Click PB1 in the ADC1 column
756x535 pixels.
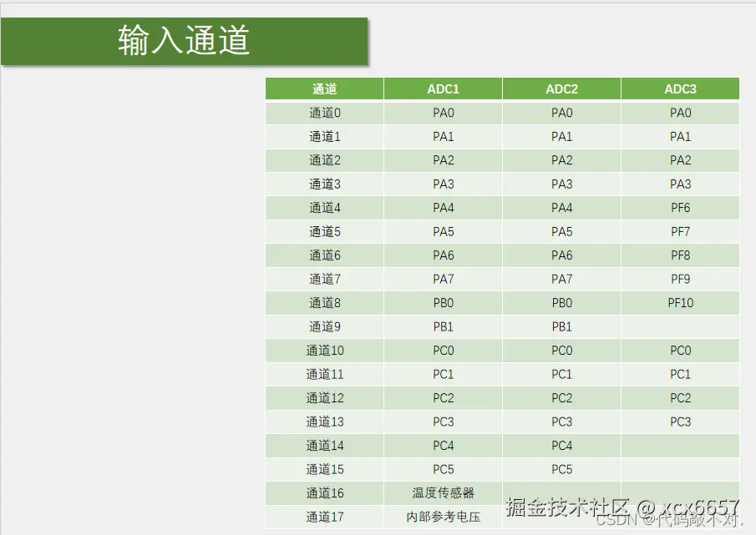[x=443, y=327]
